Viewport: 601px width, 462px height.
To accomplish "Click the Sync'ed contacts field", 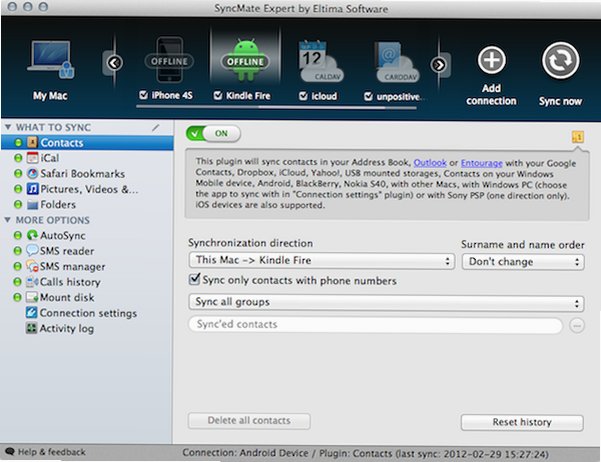I will click(376, 325).
